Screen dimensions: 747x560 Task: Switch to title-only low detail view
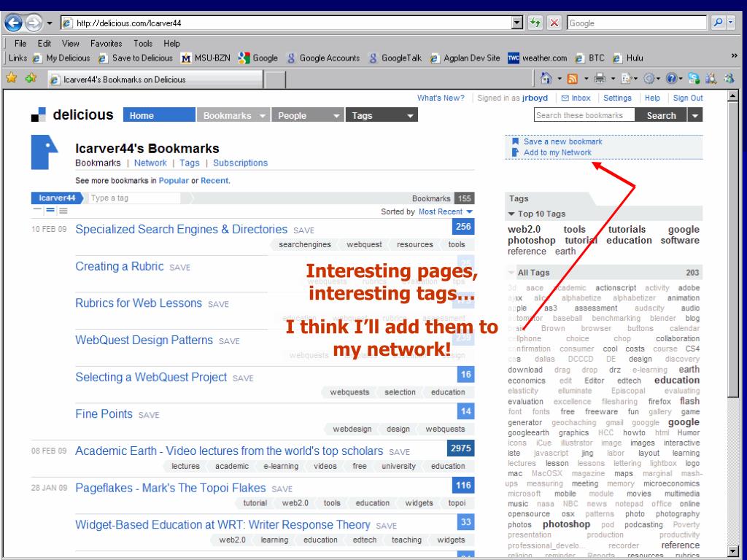tap(38, 211)
